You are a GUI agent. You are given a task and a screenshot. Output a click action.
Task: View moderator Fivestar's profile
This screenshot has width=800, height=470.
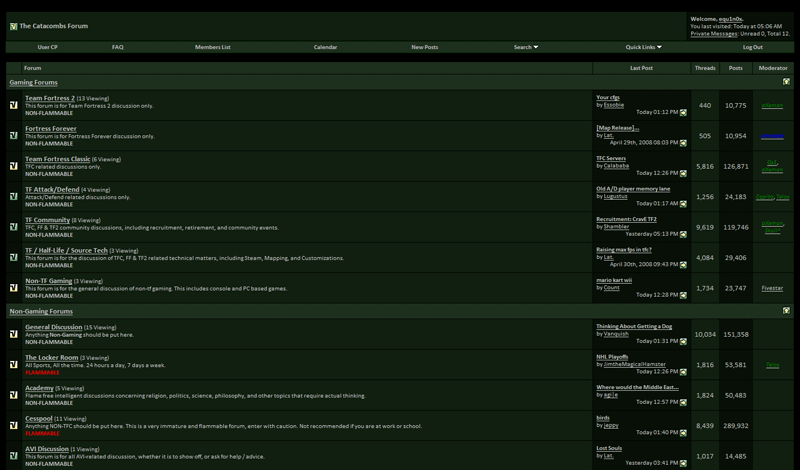772,288
